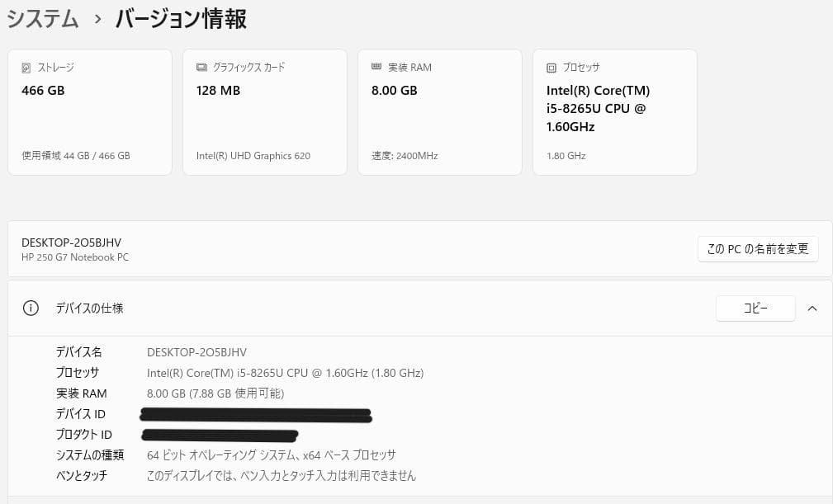Click the processor chip icon

[x=551, y=68]
